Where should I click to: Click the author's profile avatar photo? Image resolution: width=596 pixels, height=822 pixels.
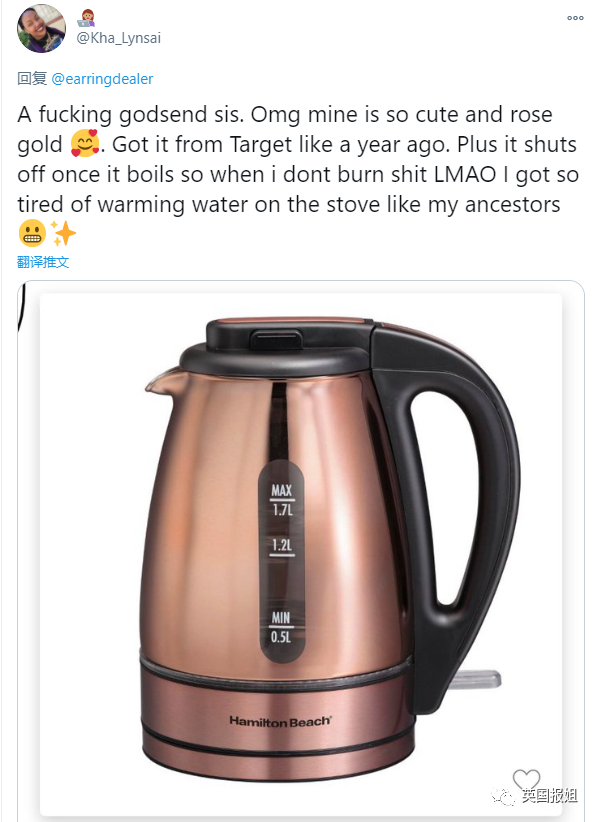tap(41, 28)
